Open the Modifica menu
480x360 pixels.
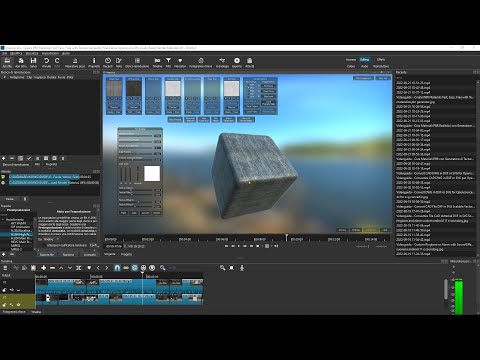click(x=16, y=53)
